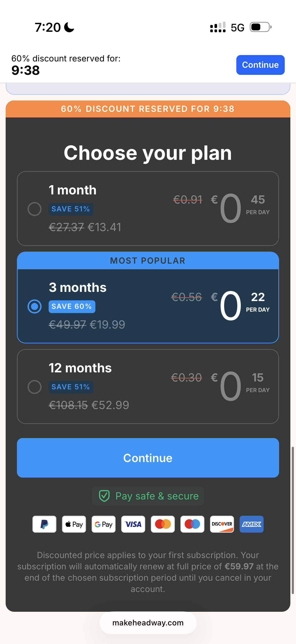Tap the orange 60% discount reserved banner

pyautogui.click(x=148, y=109)
